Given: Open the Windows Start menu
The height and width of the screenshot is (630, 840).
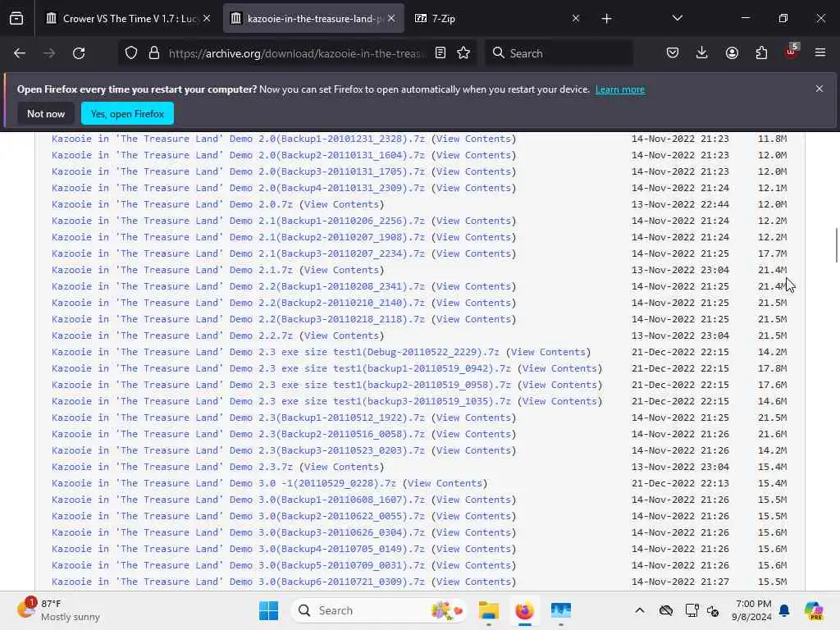Looking at the screenshot, I should 268,610.
